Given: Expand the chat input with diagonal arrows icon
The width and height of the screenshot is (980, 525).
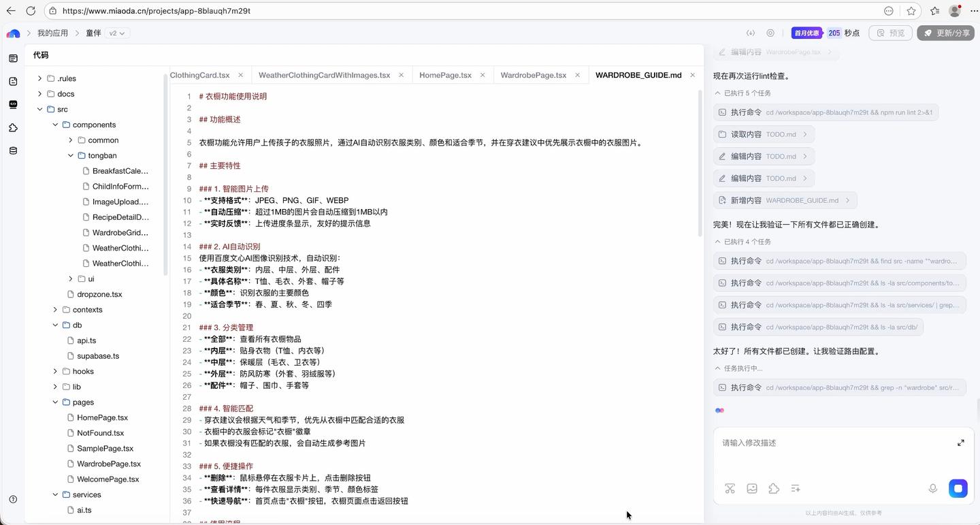Looking at the screenshot, I should click(x=961, y=442).
